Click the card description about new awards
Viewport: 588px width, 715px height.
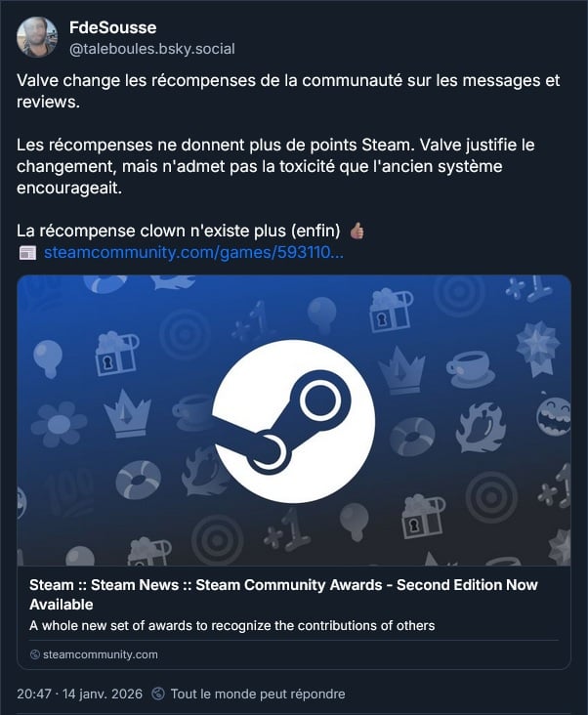232,625
